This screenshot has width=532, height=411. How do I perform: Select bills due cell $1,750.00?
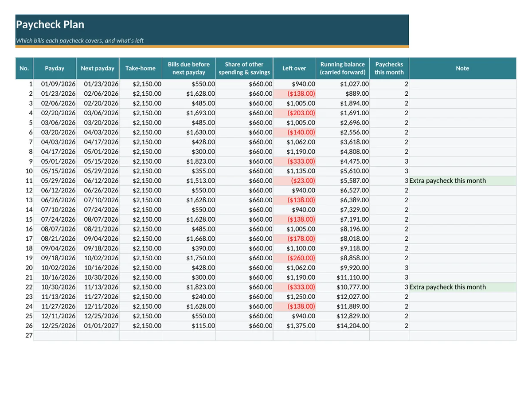pos(189,258)
